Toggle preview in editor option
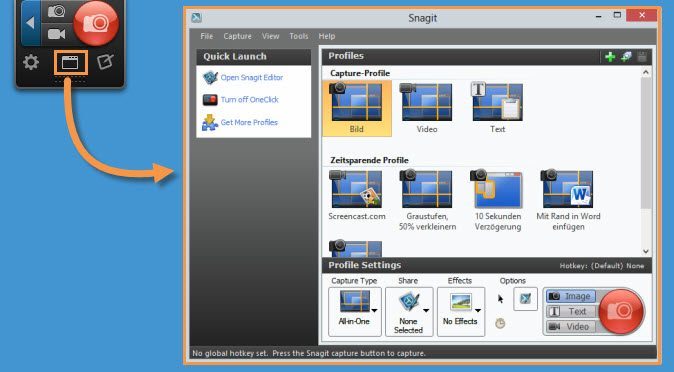 point(525,298)
